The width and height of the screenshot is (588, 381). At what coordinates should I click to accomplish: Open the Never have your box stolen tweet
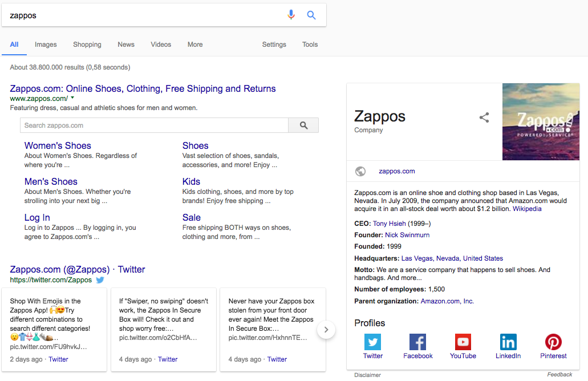point(273,330)
